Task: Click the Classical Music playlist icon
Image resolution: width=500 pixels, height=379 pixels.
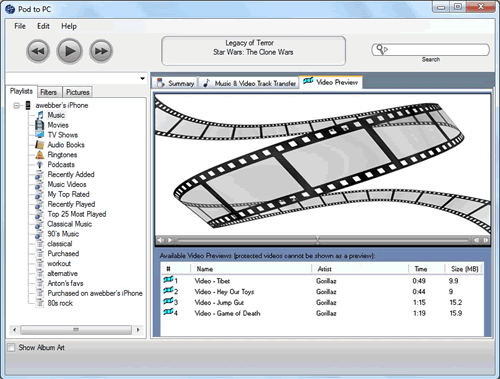Action: click(x=39, y=224)
